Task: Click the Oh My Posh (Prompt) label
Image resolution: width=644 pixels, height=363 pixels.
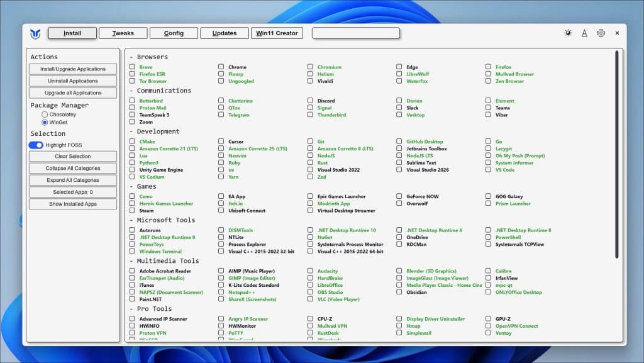Action: pyautogui.click(x=520, y=155)
